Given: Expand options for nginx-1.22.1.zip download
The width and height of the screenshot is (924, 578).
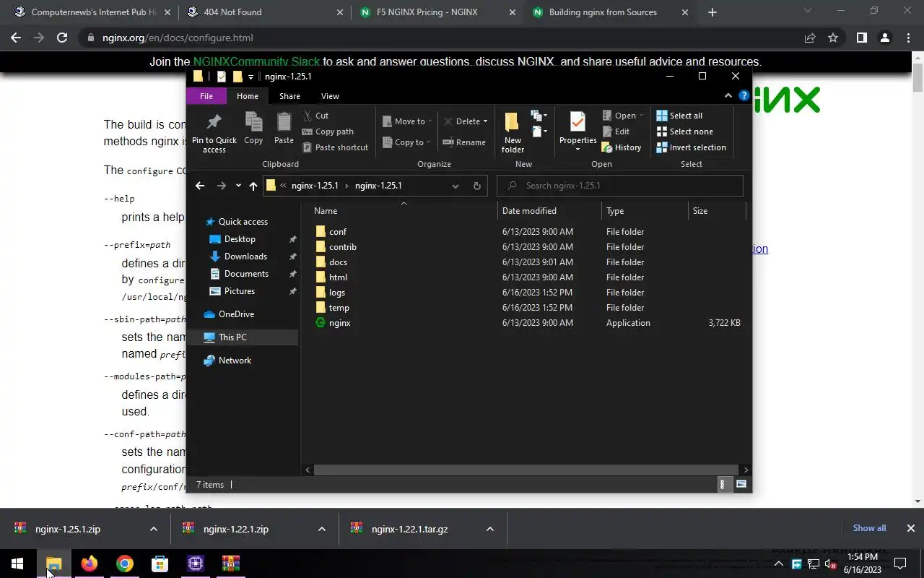Looking at the screenshot, I should 322,529.
